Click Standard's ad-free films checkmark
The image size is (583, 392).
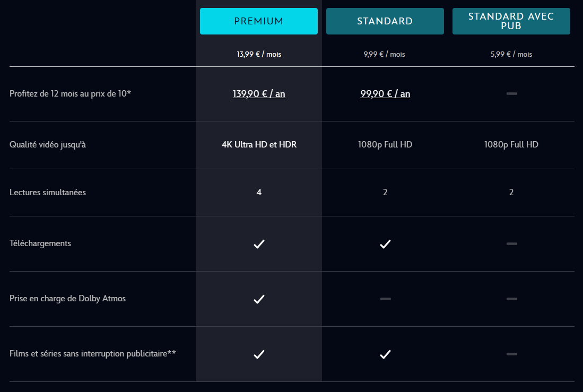[x=385, y=354]
